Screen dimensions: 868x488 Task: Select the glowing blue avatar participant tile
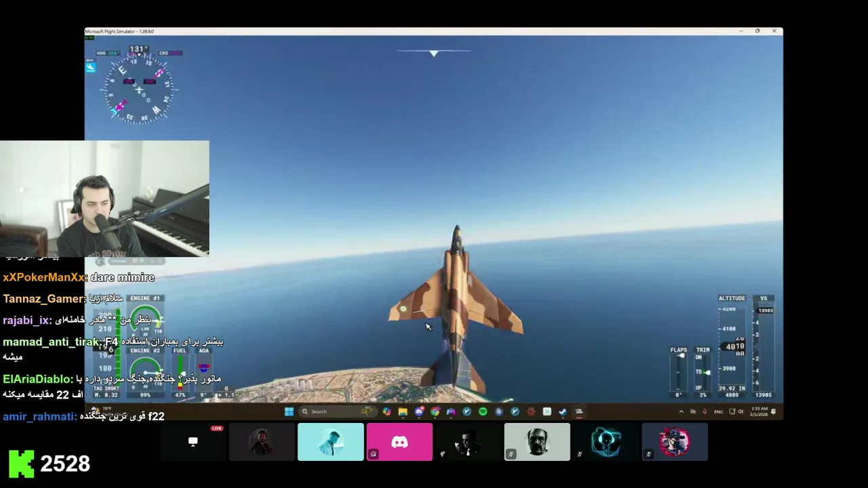(x=606, y=442)
